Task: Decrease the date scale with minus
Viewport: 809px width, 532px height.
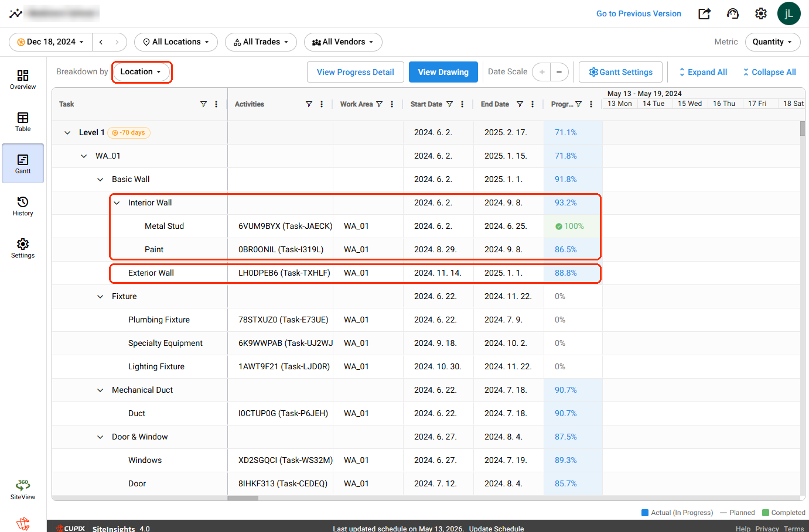Action: (559, 72)
